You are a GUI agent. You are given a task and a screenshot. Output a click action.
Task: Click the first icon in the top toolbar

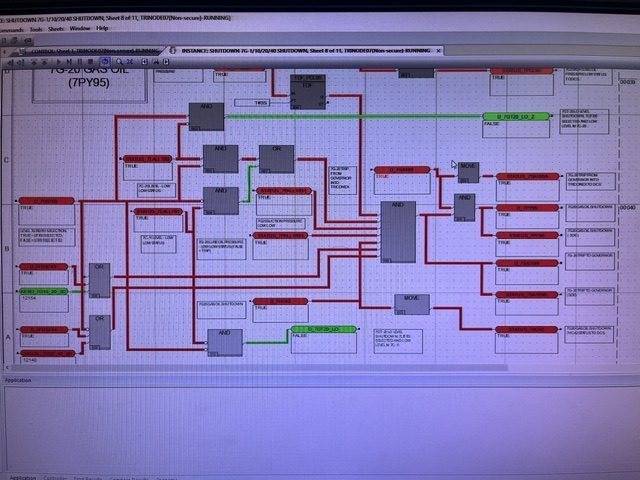point(4,41)
